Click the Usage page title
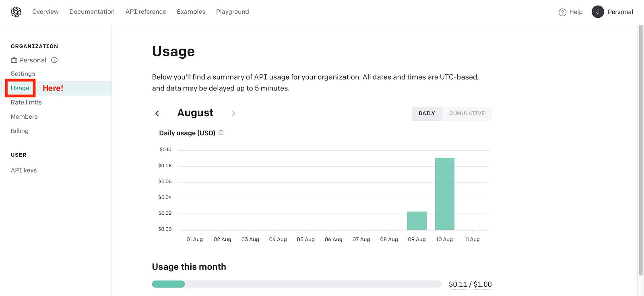 point(173,51)
